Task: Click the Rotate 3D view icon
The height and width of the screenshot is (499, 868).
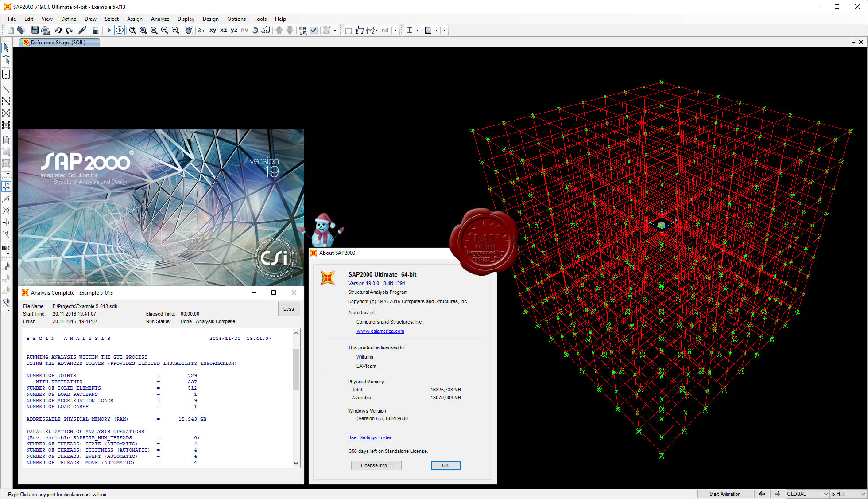Action: point(255,30)
